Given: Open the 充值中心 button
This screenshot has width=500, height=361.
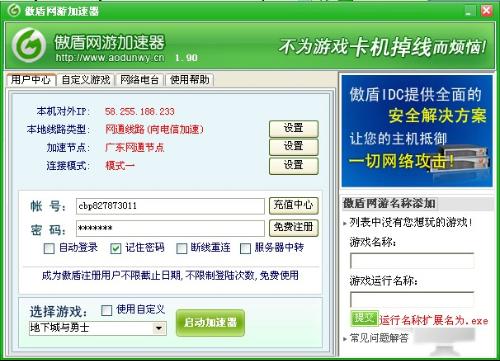Looking at the screenshot, I should pos(294,205).
